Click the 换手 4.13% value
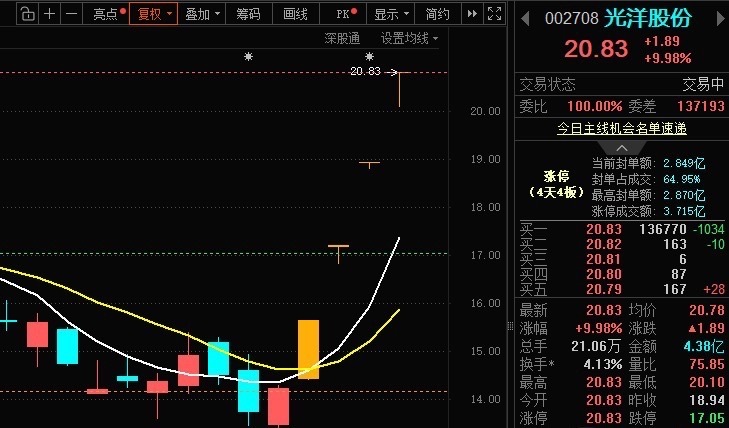Image resolution: width=729 pixels, height=428 pixels. coord(603,364)
